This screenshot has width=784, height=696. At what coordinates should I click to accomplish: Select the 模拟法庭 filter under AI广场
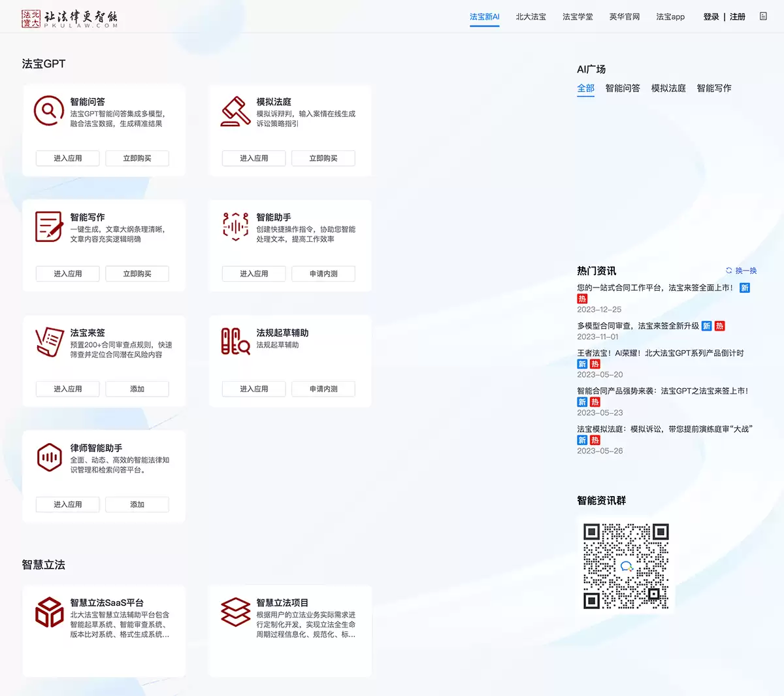coord(668,88)
